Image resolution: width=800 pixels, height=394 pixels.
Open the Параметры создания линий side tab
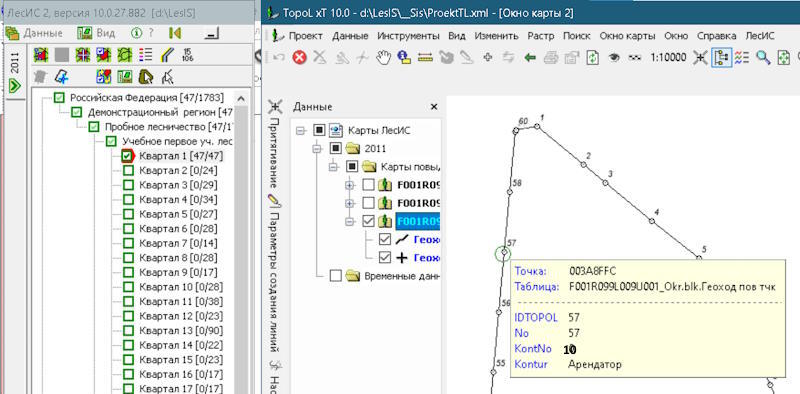274,282
